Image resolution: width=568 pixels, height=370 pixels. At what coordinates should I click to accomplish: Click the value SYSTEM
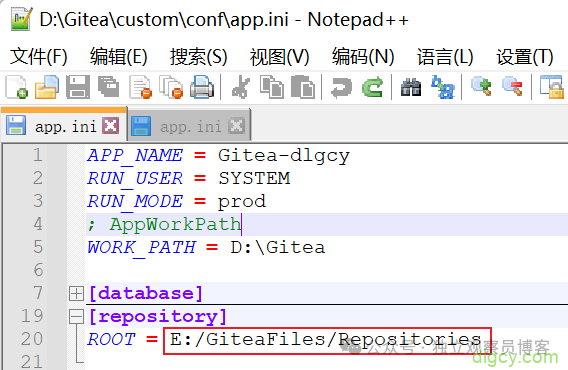click(254, 179)
